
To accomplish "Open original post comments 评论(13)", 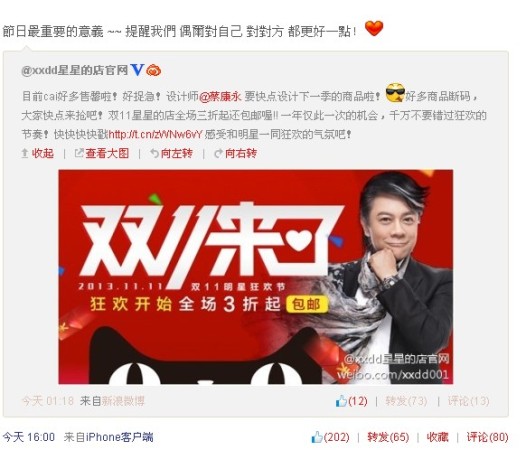I will [469, 401].
